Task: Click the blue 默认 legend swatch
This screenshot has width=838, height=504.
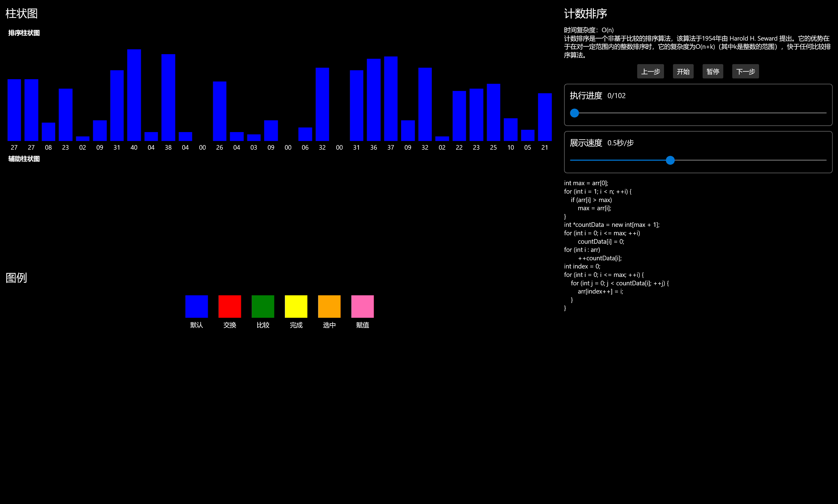Action: (196, 306)
